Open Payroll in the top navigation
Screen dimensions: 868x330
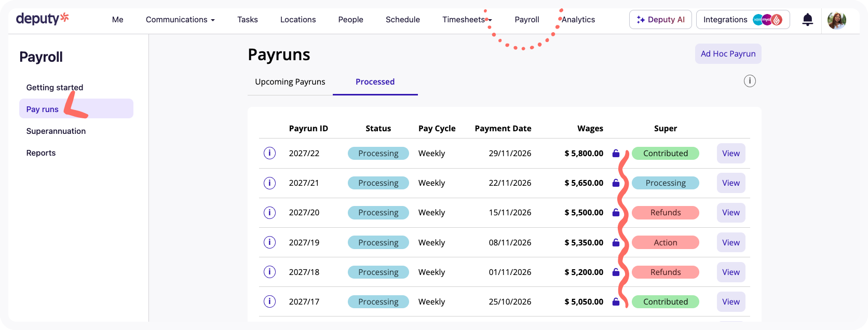point(527,20)
